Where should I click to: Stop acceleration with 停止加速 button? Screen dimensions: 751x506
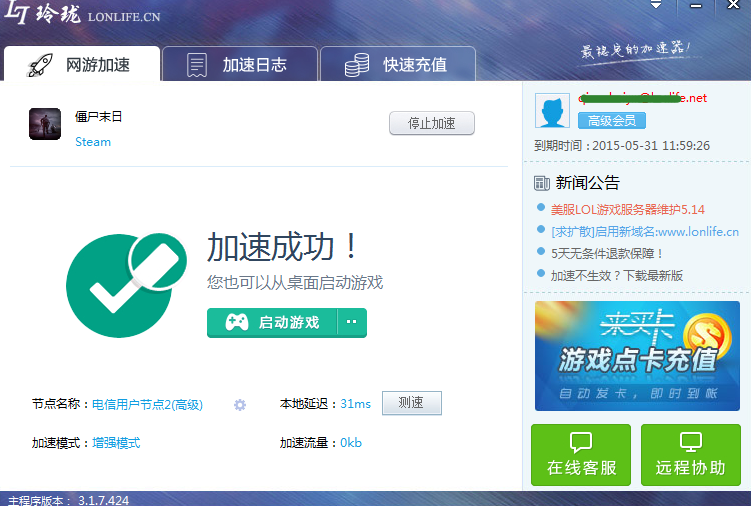tap(432, 123)
